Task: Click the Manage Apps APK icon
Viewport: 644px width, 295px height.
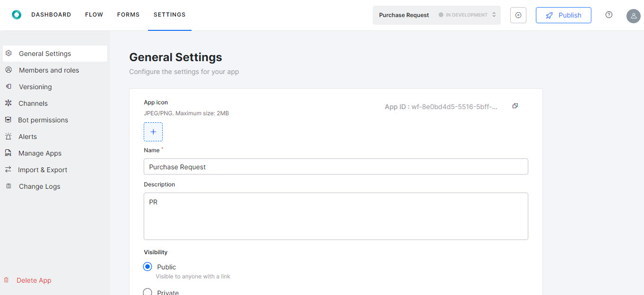Action: tap(9, 153)
